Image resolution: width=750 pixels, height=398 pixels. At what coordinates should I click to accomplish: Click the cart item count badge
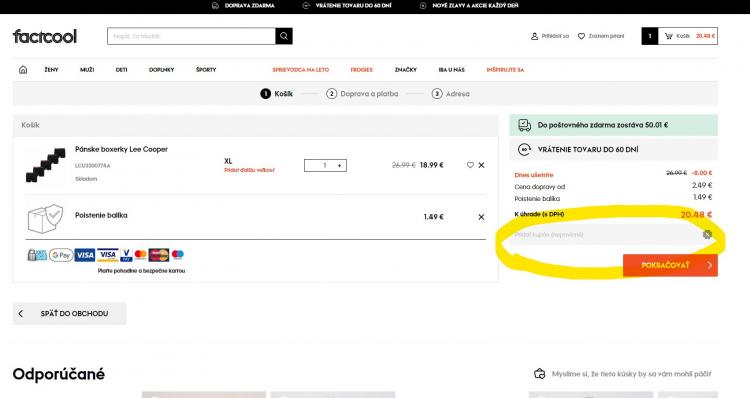(650, 36)
